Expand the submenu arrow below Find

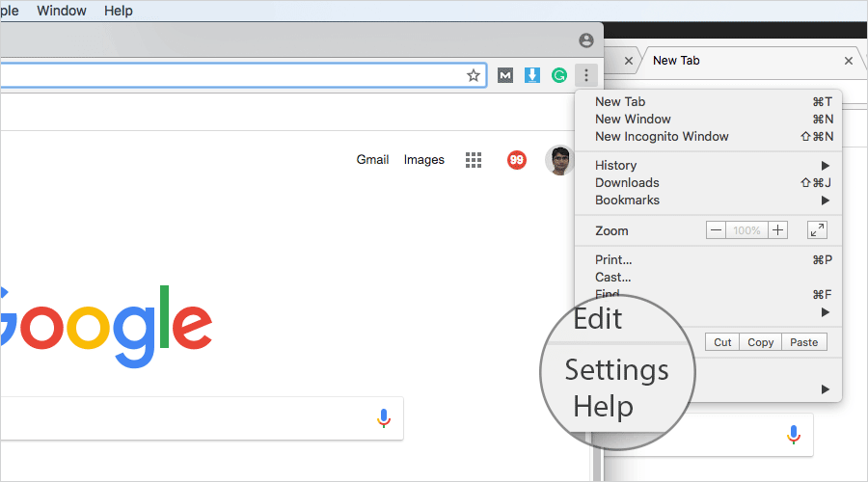[825, 312]
